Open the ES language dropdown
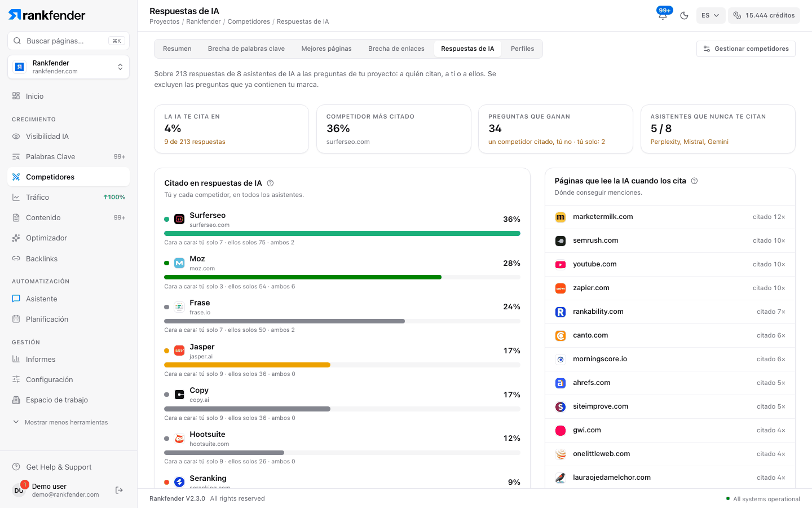 (x=710, y=15)
